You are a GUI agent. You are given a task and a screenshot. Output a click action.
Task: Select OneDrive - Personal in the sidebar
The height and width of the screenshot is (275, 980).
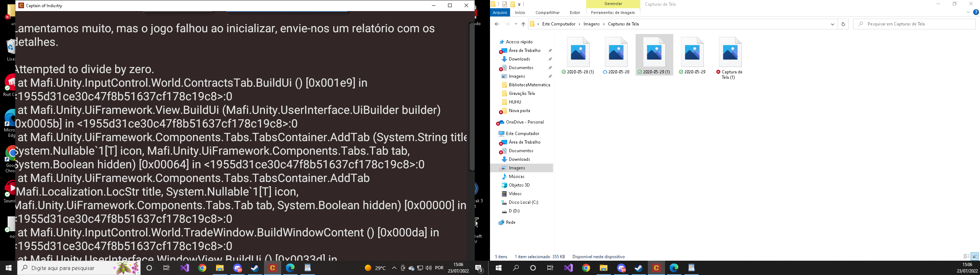525,122
